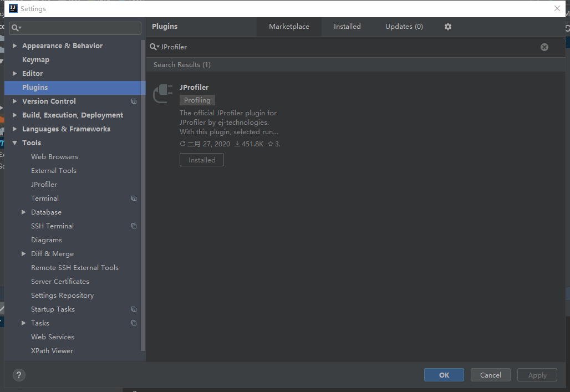Click the Profiling tag label
Image resolution: width=570 pixels, height=392 pixels.
[x=197, y=100]
